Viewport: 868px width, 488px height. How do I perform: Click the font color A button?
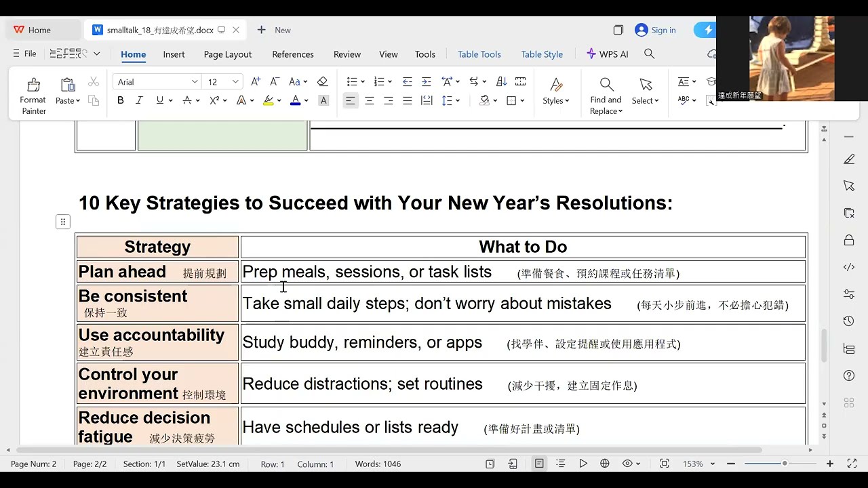[295, 100]
